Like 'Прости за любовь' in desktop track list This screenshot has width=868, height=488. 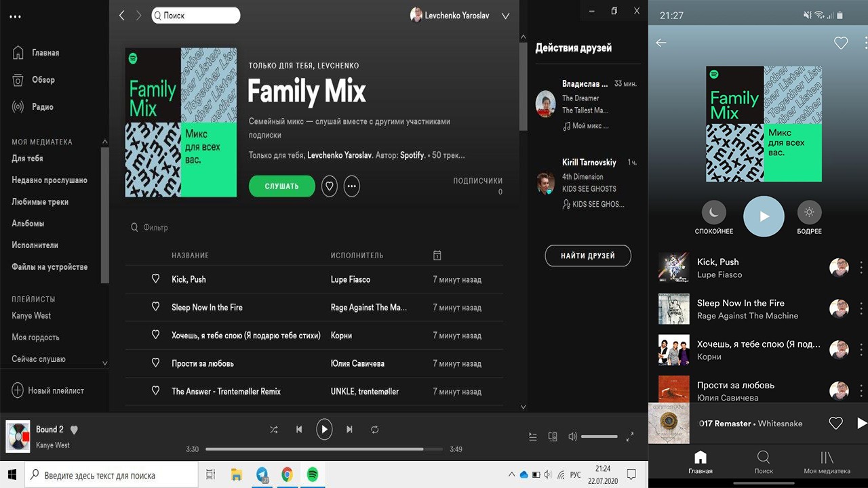tap(155, 363)
